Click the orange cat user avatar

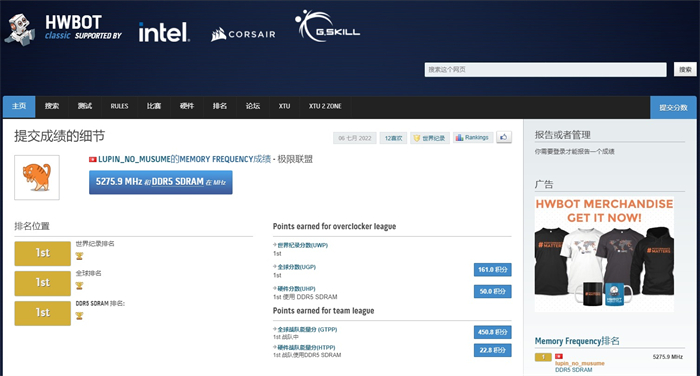click(x=37, y=177)
